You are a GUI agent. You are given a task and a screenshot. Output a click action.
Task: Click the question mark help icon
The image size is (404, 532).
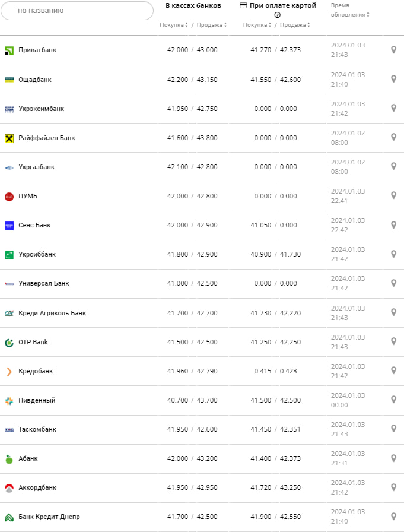click(278, 15)
